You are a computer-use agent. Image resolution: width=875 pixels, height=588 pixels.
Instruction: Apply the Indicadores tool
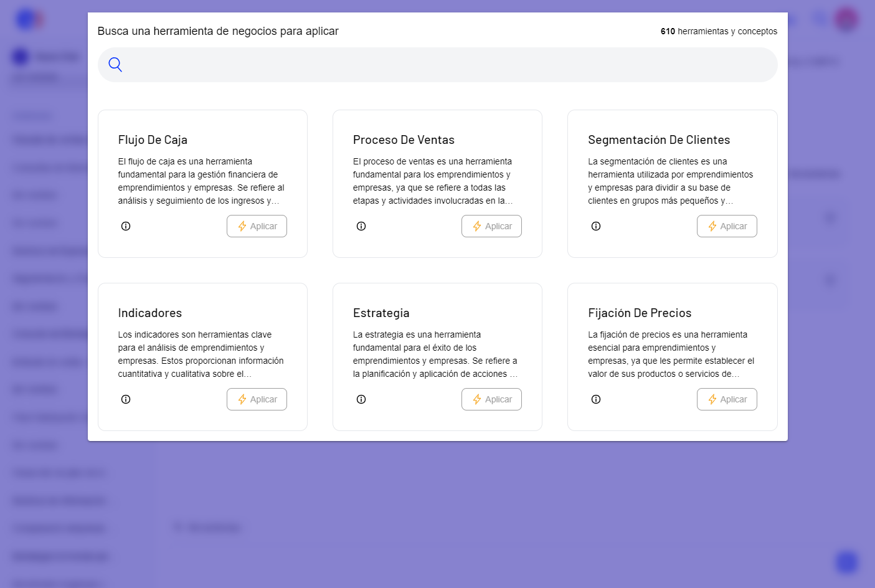coord(257,399)
